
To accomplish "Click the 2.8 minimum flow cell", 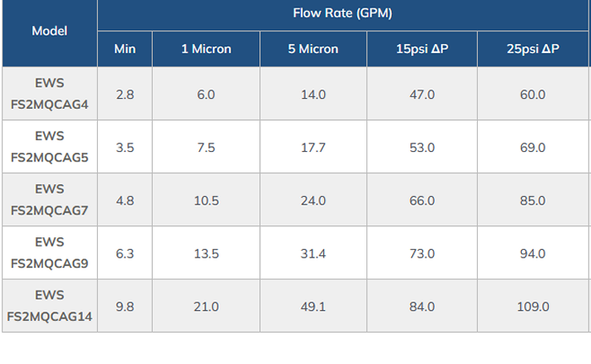I will (x=125, y=95).
